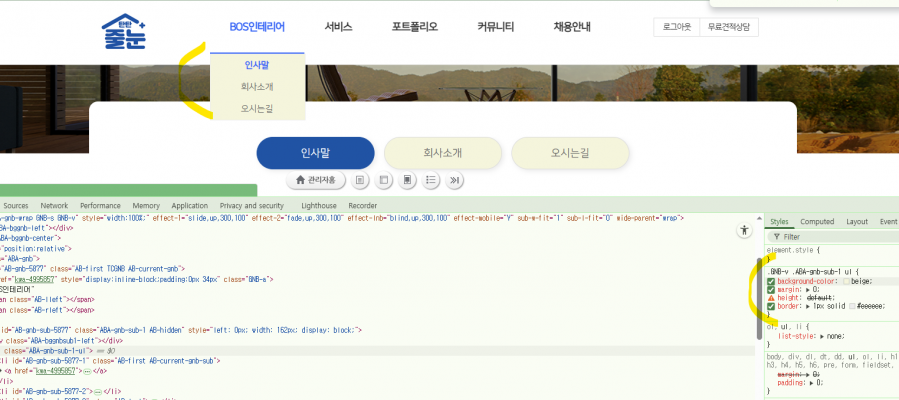Image resolution: width=899 pixels, height=400 pixels.
Task: Click the 관리자홈 home button
Action: 316,180
